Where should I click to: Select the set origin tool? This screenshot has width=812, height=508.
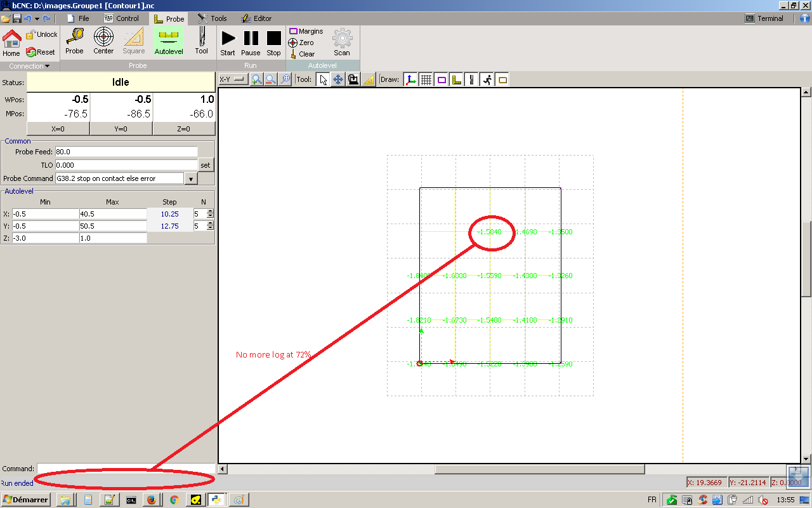353,79
